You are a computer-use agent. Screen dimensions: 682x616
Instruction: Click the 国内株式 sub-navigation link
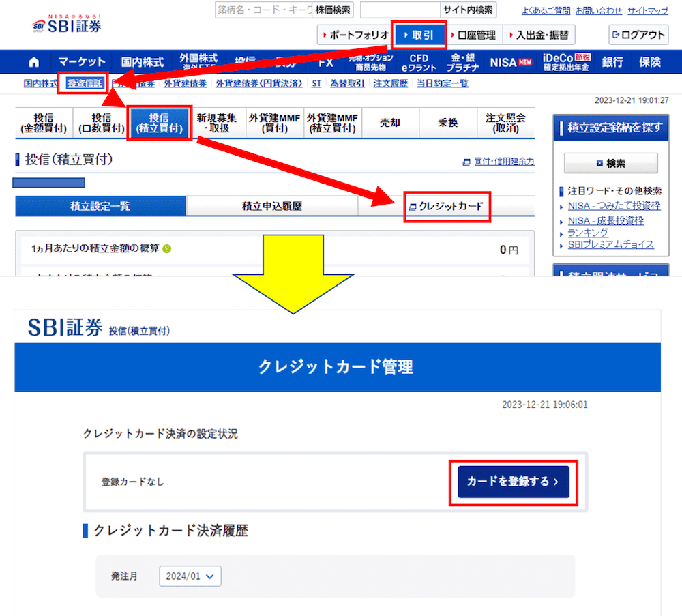tap(40, 83)
